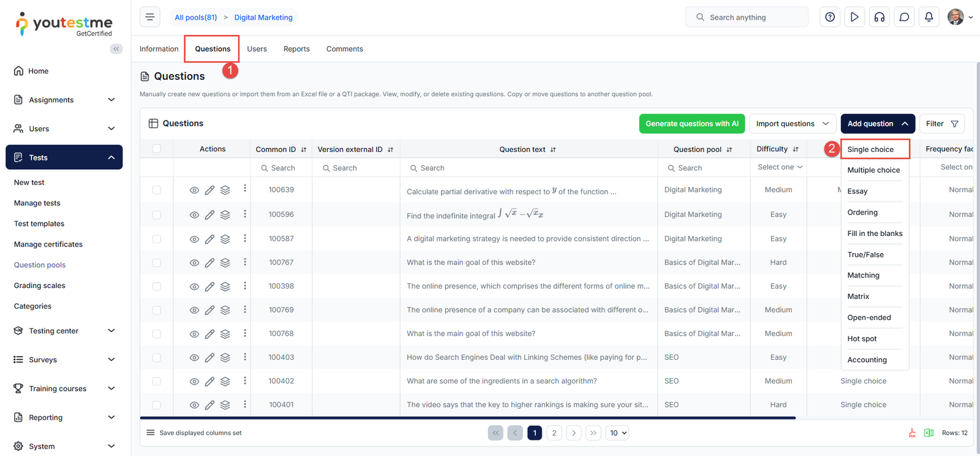Select Multiple choice from the menu
Viewport: 980px width, 456px height.
coord(873,170)
